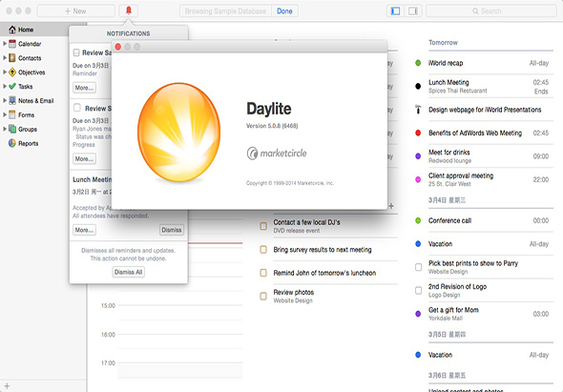This screenshot has height=392, width=563.
Task: Open the Conference call event
Action: (484, 220)
